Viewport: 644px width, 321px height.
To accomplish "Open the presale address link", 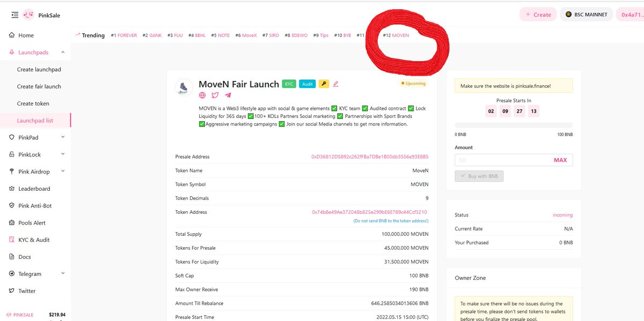I will 370,157.
